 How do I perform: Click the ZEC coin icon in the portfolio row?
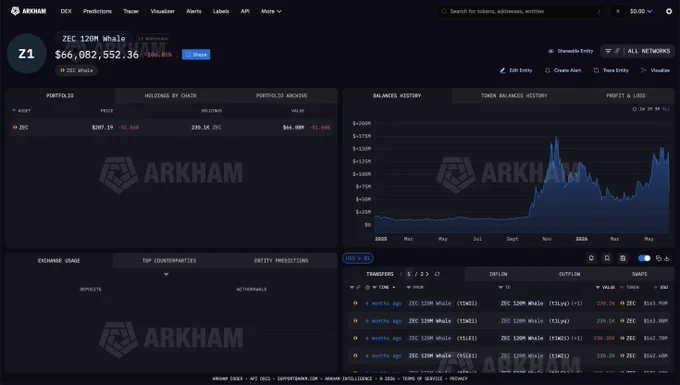pyautogui.click(x=15, y=127)
